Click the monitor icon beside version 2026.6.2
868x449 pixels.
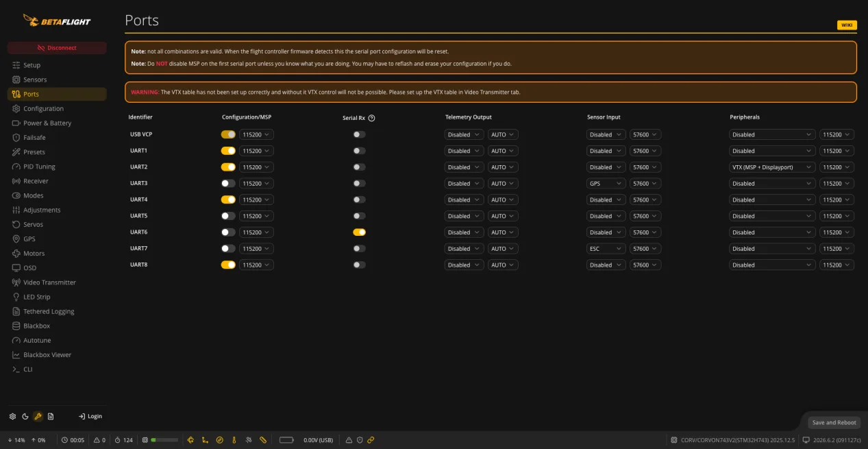(x=806, y=440)
